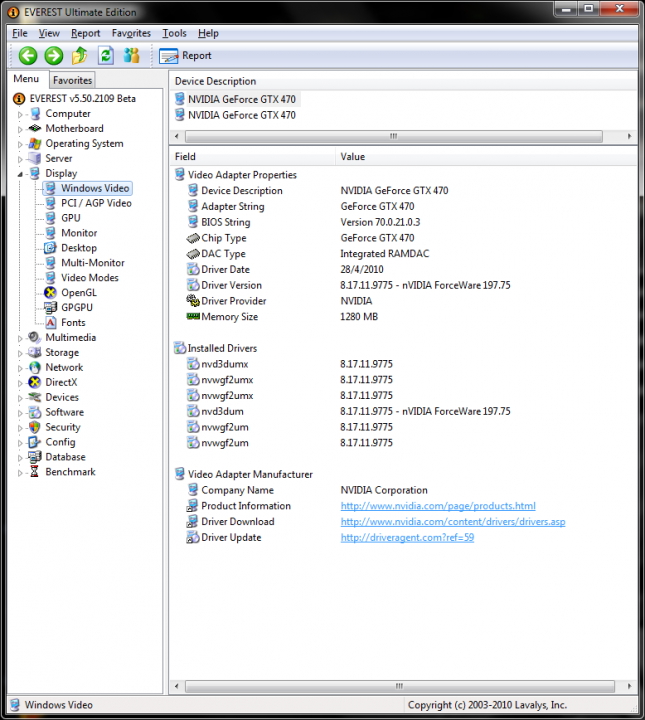Screen dimensions: 645x720
Task: Open the Report toolbar button
Action: [x=185, y=56]
